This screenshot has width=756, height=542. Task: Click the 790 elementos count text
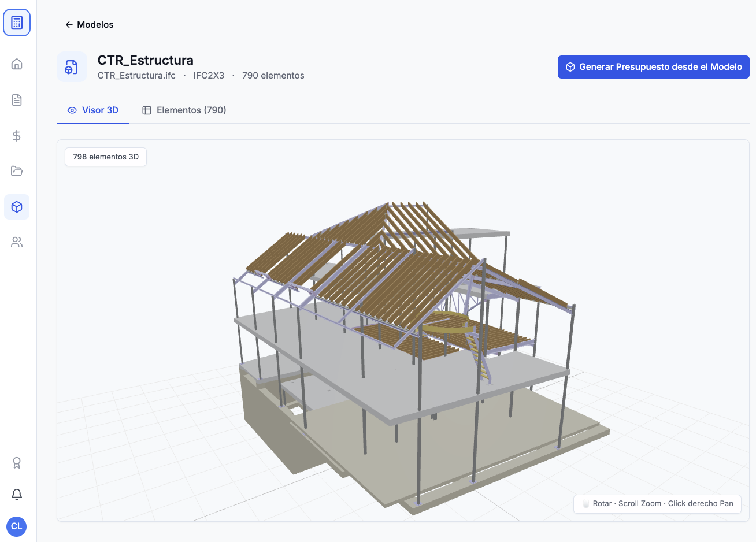273,76
